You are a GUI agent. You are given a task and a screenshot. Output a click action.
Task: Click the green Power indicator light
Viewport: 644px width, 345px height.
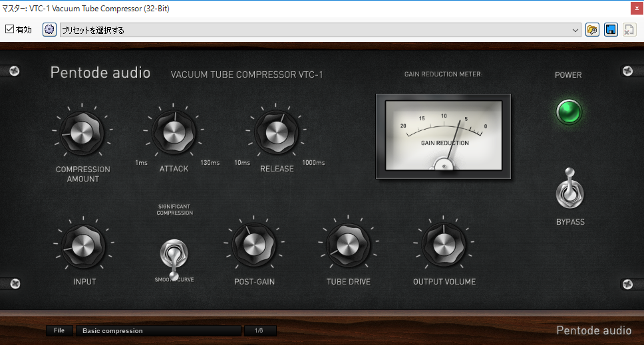pos(569,112)
